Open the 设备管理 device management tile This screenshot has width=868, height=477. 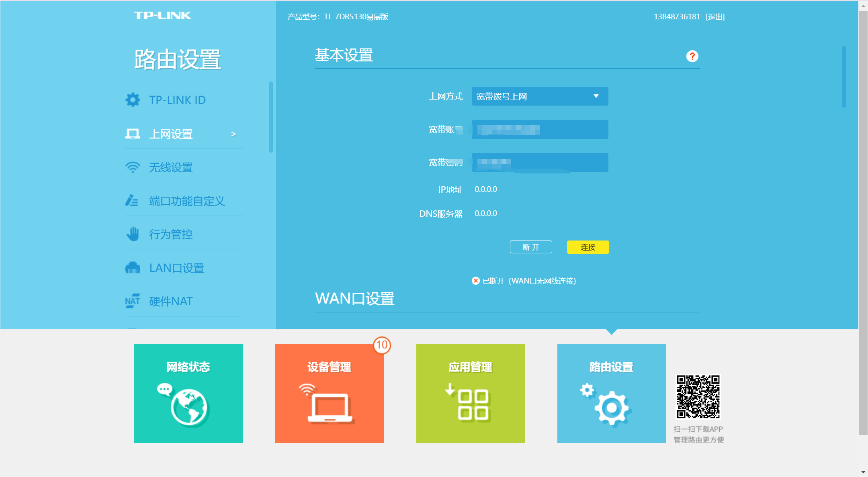click(x=329, y=393)
